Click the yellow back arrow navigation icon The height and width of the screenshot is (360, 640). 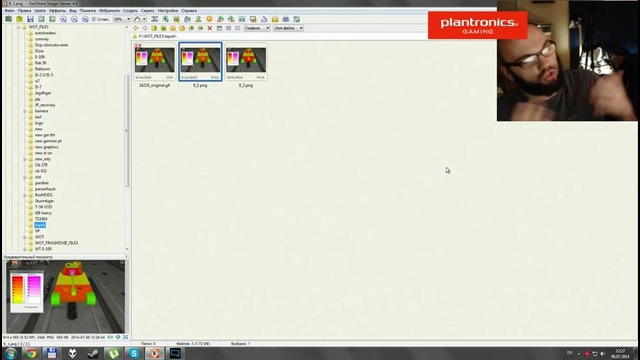click(x=136, y=28)
